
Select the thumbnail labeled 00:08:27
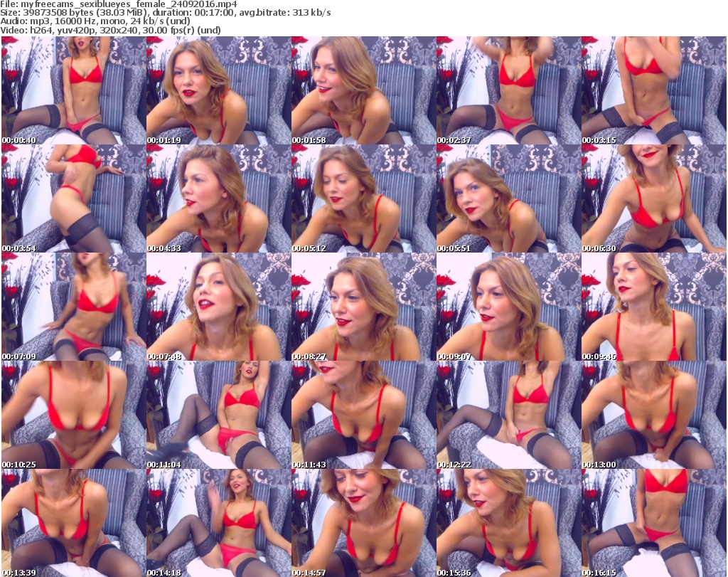click(x=363, y=307)
